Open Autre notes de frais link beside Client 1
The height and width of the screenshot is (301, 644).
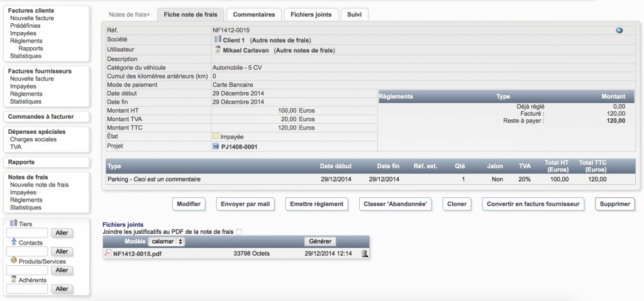point(280,40)
